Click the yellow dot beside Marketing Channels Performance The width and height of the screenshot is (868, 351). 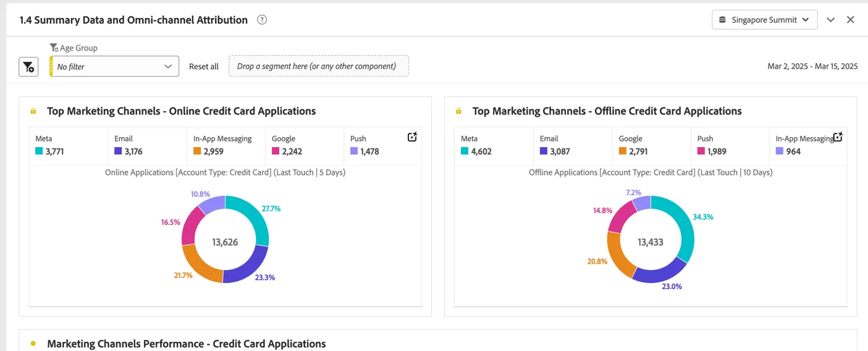tap(33, 344)
